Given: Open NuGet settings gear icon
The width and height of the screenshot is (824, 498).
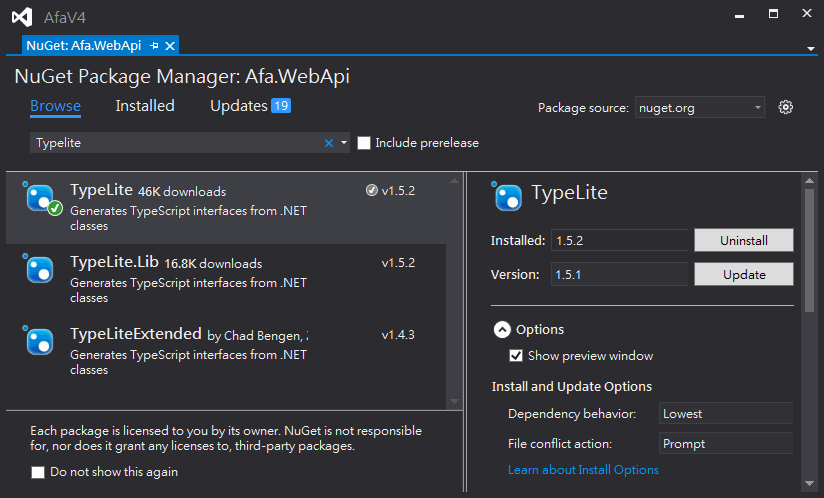Looking at the screenshot, I should tap(785, 107).
